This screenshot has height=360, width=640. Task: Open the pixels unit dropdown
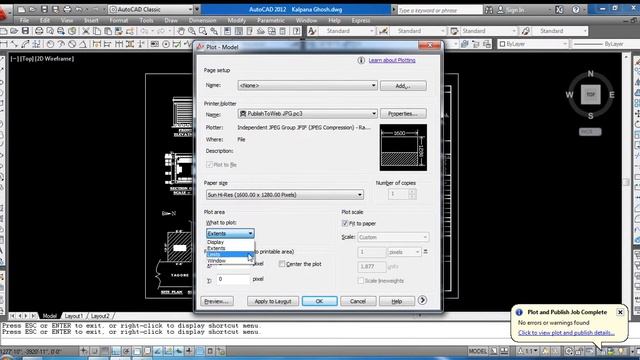(404, 252)
